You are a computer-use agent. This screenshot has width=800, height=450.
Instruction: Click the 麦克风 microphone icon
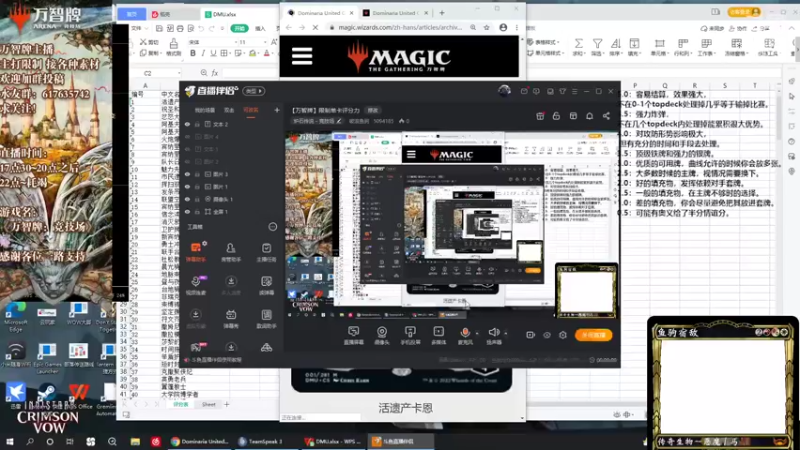465,335
